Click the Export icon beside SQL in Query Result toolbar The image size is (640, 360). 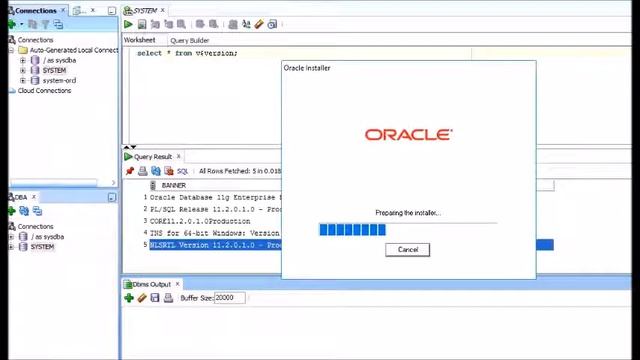pos(169,171)
